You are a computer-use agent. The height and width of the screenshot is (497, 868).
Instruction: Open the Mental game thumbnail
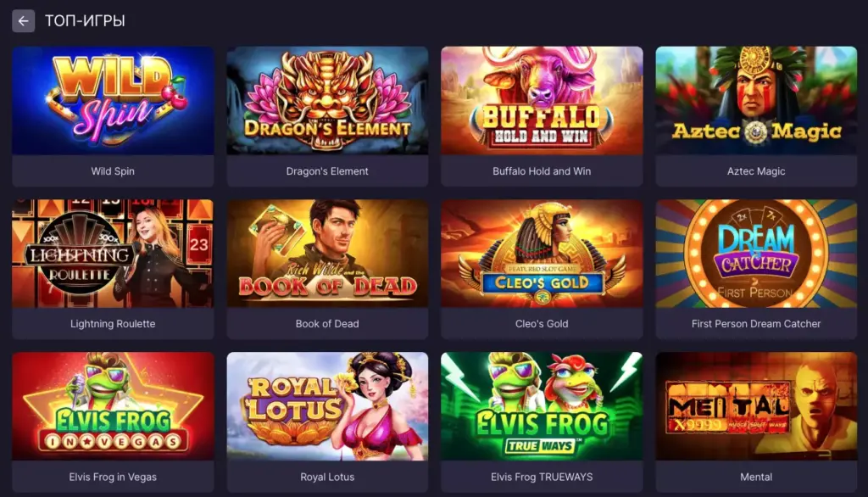[756, 406]
